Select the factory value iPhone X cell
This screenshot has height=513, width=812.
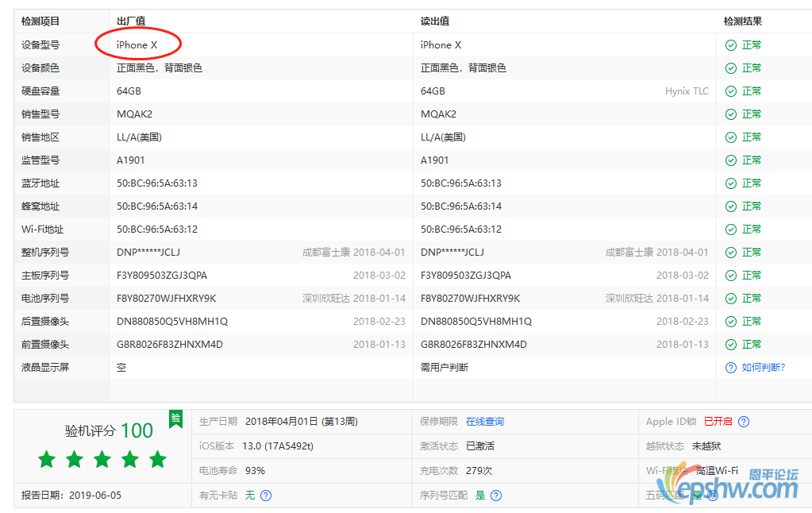pyautogui.click(x=137, y=45)
